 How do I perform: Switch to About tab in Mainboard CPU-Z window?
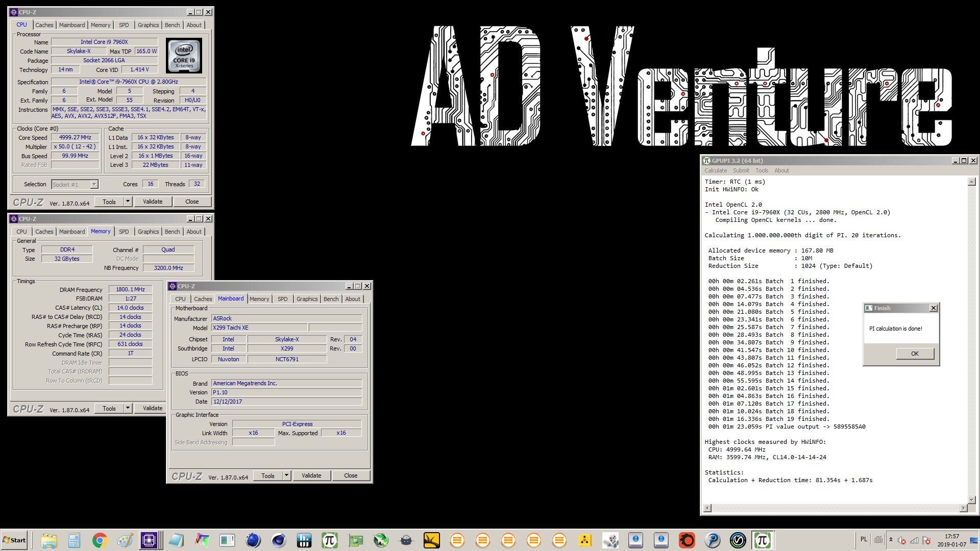(352, 299)
